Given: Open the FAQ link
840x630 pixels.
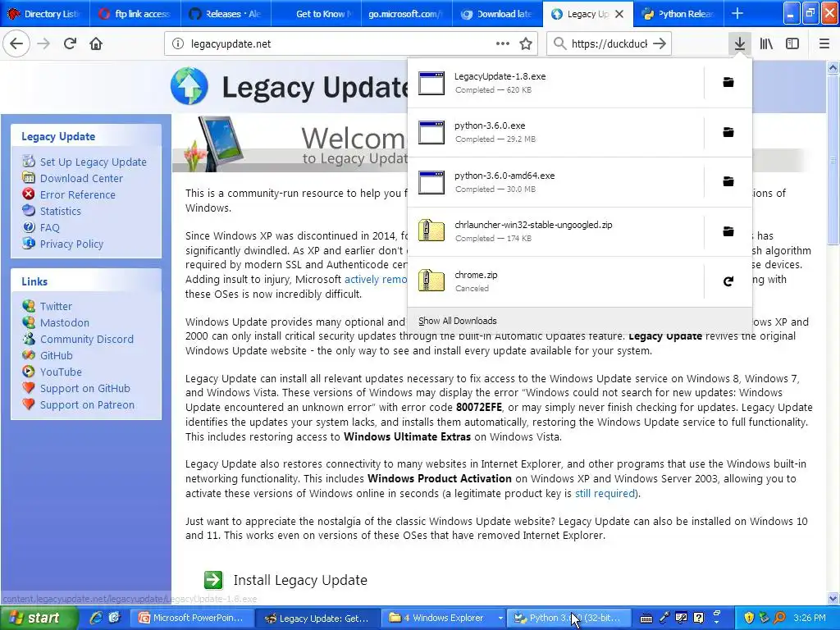Looking at the screenshot, I should pyautogui.click(x=50, y=228).
